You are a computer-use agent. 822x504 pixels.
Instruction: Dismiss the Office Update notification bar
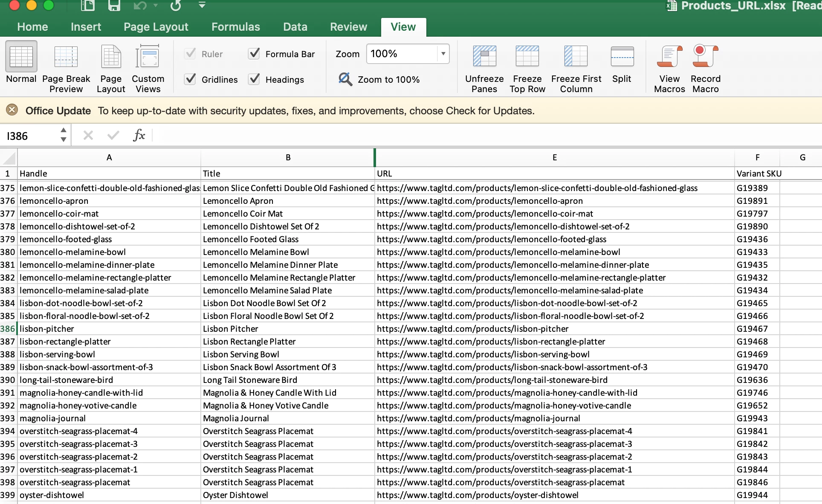12,110
